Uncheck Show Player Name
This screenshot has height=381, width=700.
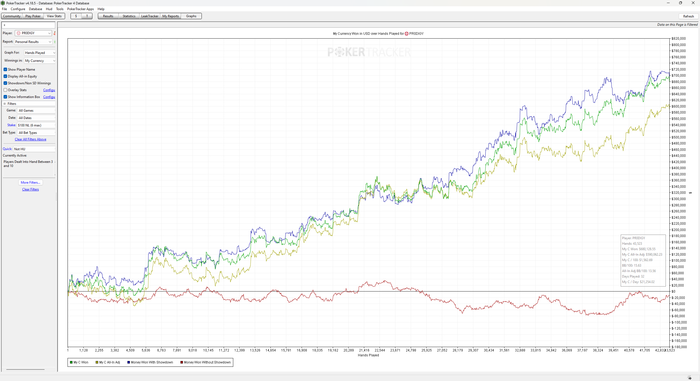click(5, 69)
